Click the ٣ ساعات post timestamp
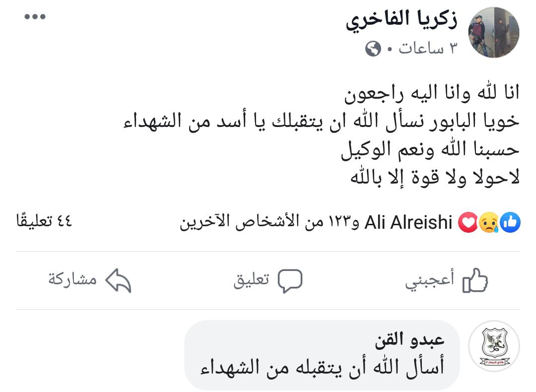The height and width of the screenshot is (392, 536). tap(428, 49)
